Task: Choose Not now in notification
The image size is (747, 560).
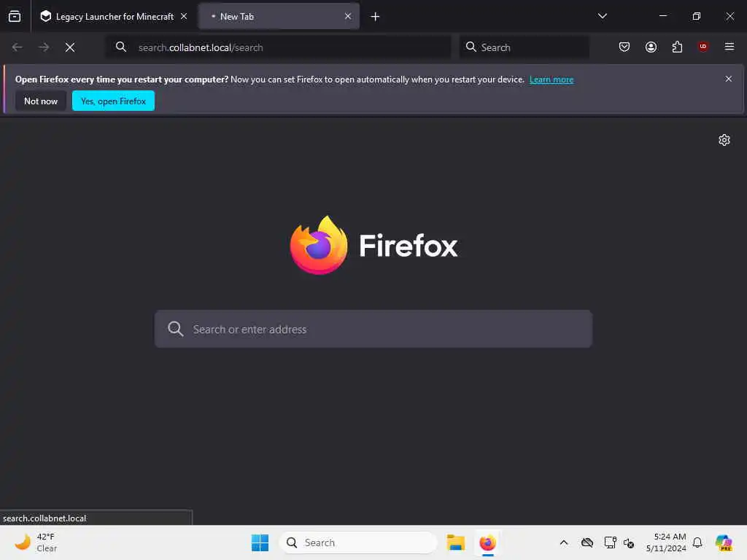Action: pyautogui.click(x=41, y=101)
